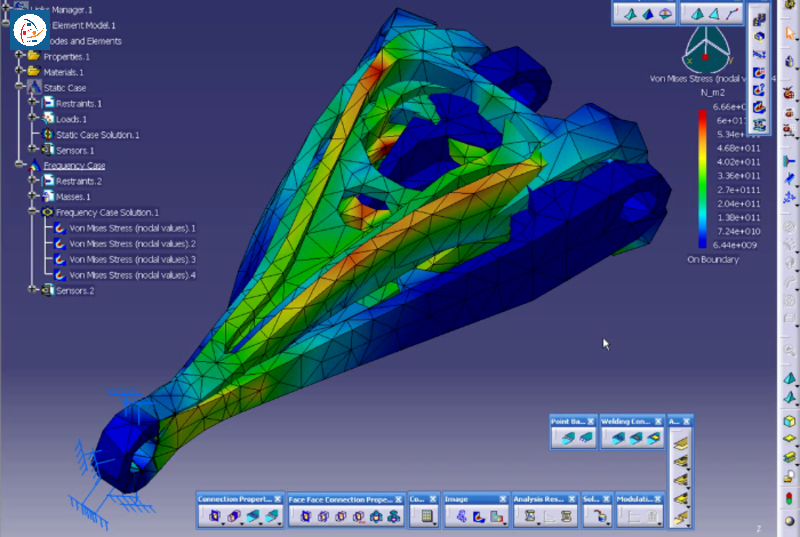Click first icon in Face Face Connection toolbar
This screenshot has height=537, width=800.
(306, 516)
